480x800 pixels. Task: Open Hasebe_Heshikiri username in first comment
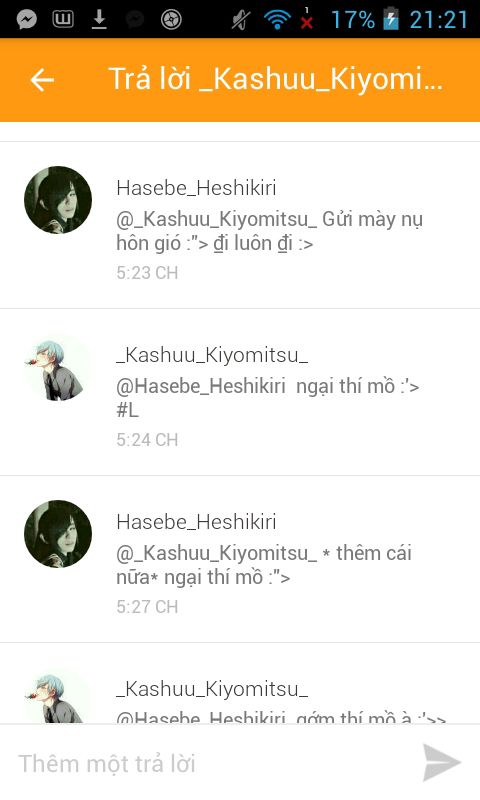pos(196,188)
